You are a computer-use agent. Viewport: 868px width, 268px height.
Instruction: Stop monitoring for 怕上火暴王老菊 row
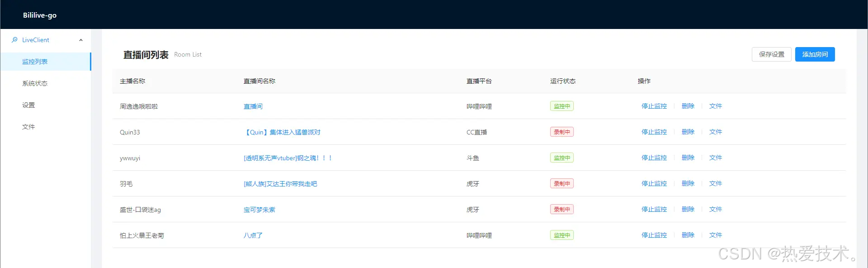(x=654, y=235)
